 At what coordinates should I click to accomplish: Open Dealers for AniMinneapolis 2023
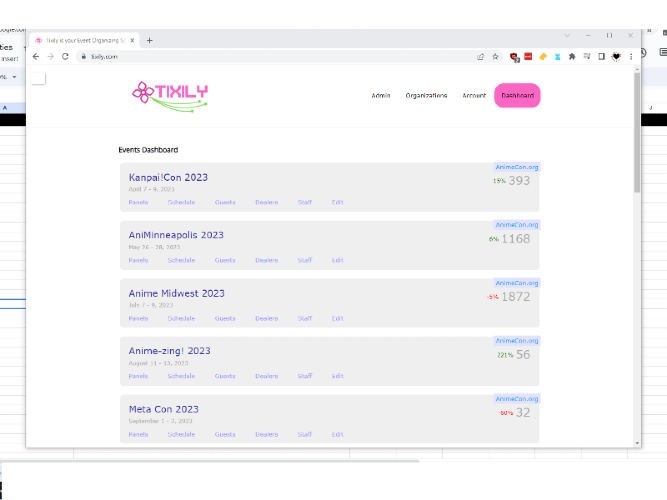[x=267, y=260]
